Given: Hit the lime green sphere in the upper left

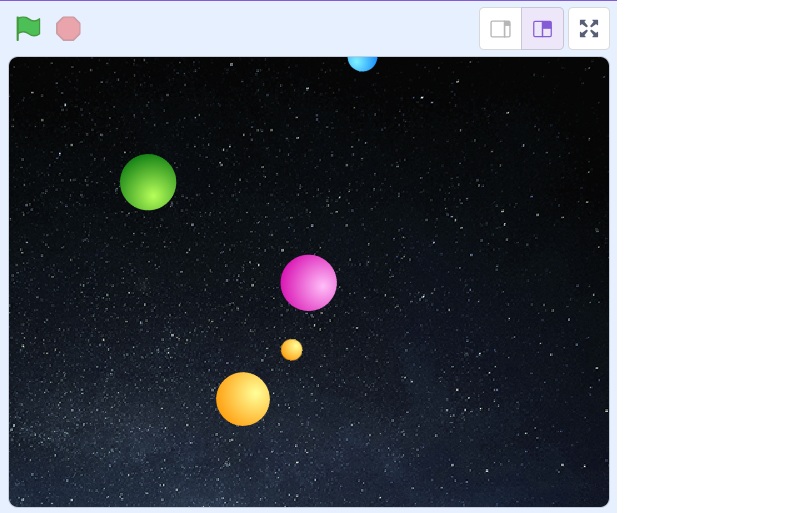Looking at the screenshot, I should pyautogui.click(x=148, y=182).
